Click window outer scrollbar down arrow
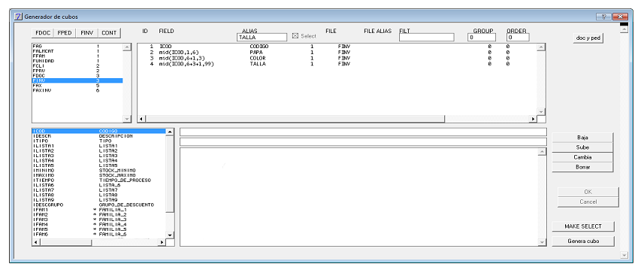 [x=624, y=255]
